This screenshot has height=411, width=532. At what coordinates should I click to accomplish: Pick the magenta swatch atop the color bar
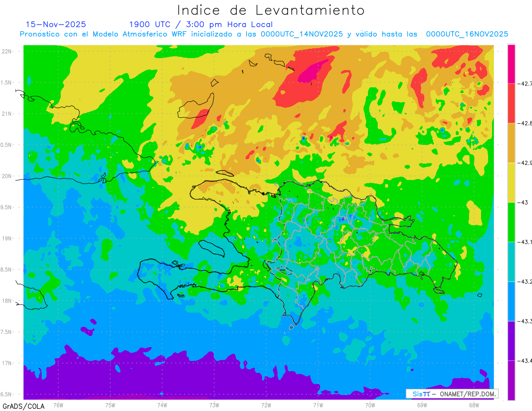click(511, 64)
